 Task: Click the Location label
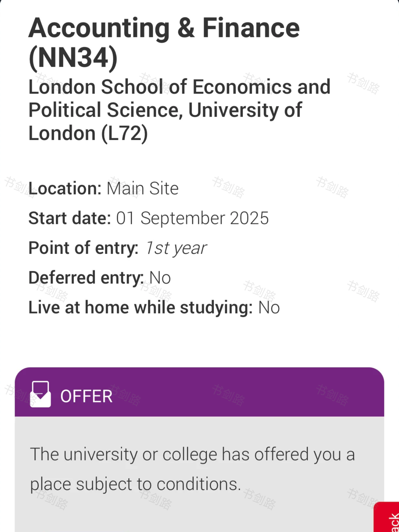[x=65, y=189]
